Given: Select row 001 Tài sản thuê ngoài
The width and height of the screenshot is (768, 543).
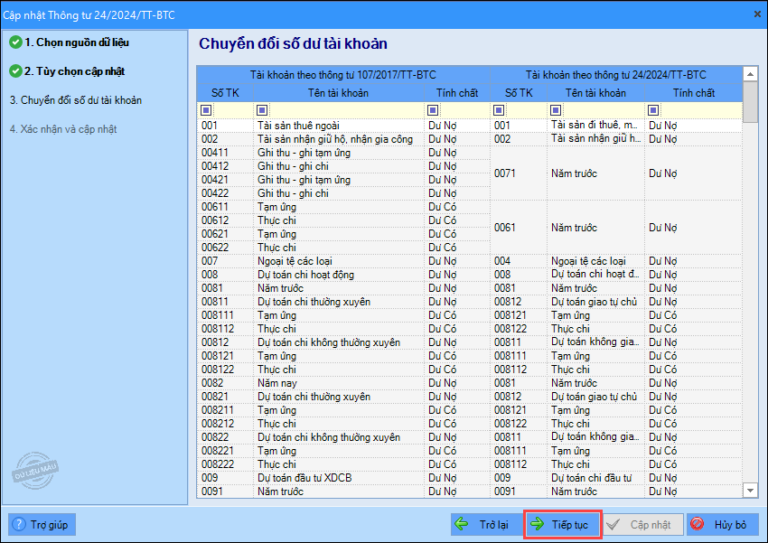Looking at the screenshot, I should (300, 125).
